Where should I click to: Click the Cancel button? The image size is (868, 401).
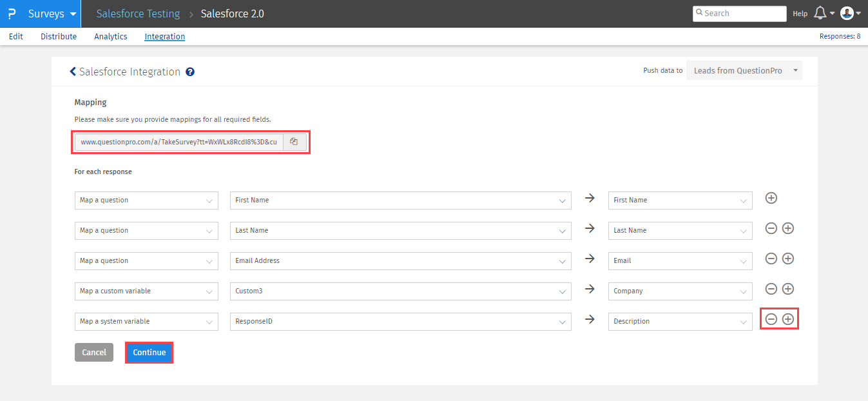[94, 353]
